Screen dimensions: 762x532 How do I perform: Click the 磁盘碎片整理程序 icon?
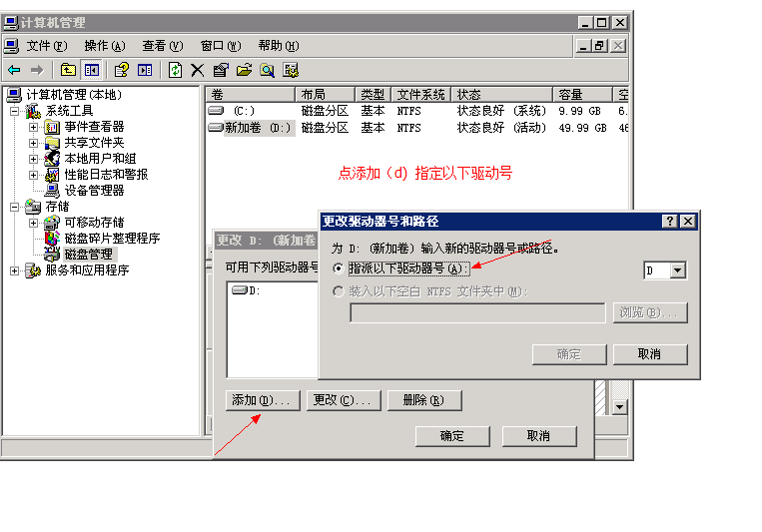52,239
